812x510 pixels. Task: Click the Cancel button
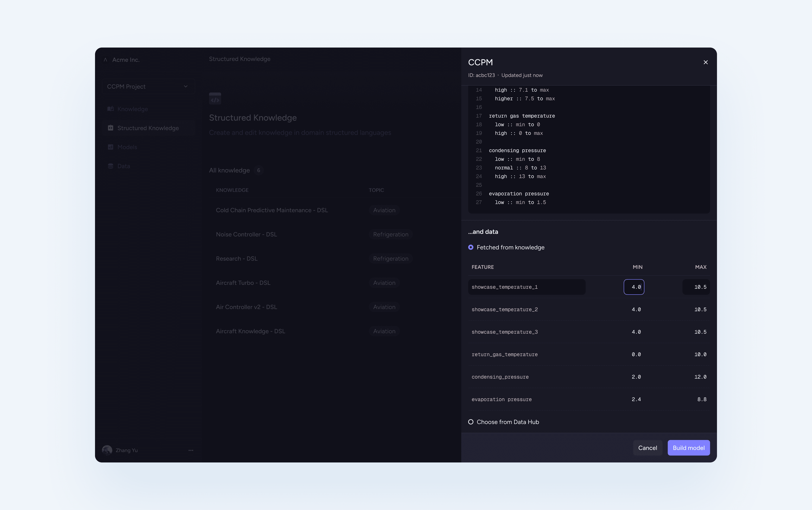647,448
